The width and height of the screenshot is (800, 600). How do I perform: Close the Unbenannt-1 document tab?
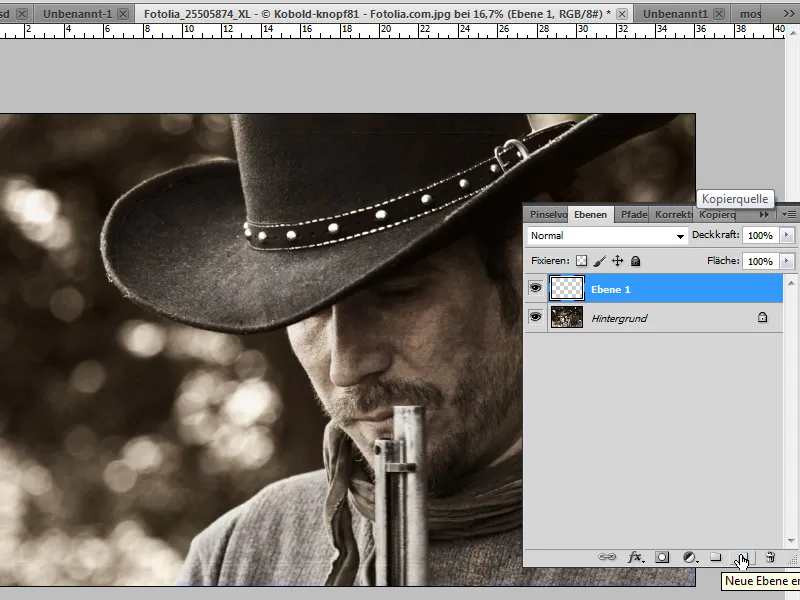pos(123,14)
